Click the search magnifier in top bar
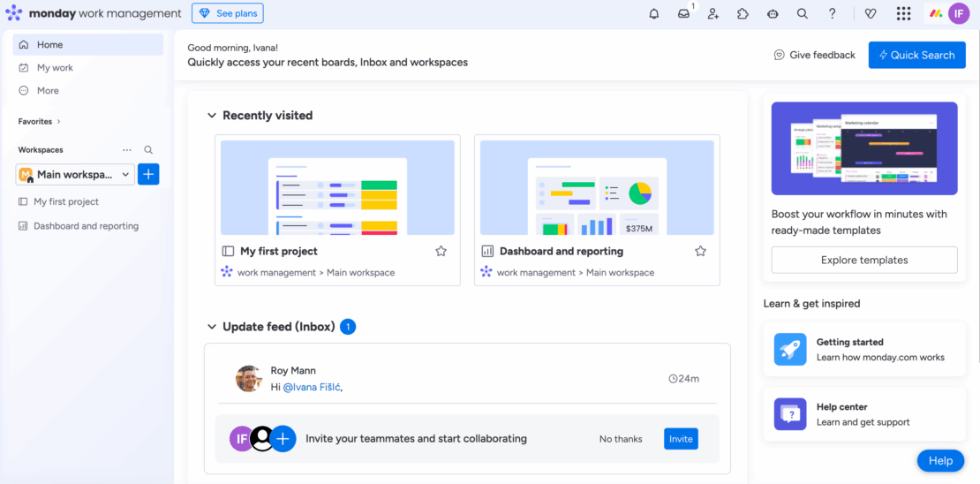 click(x=803, y=14)
